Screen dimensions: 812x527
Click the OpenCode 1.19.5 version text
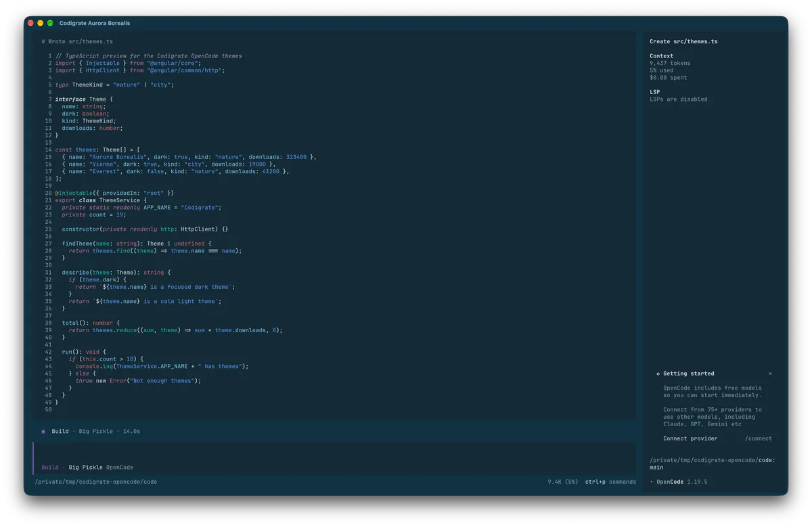click(682, 482)
